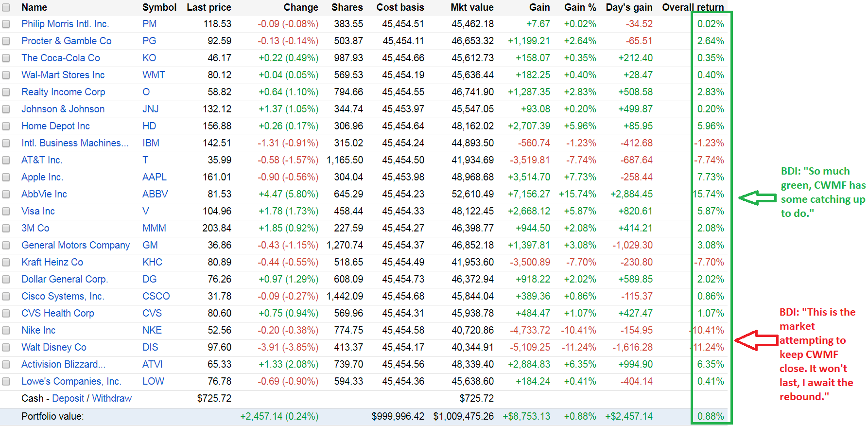The height and width of the screenshot is (426, 868).
Task: Toggle the Wal-Mart Stores Inc checkbox
Action: 6,75
